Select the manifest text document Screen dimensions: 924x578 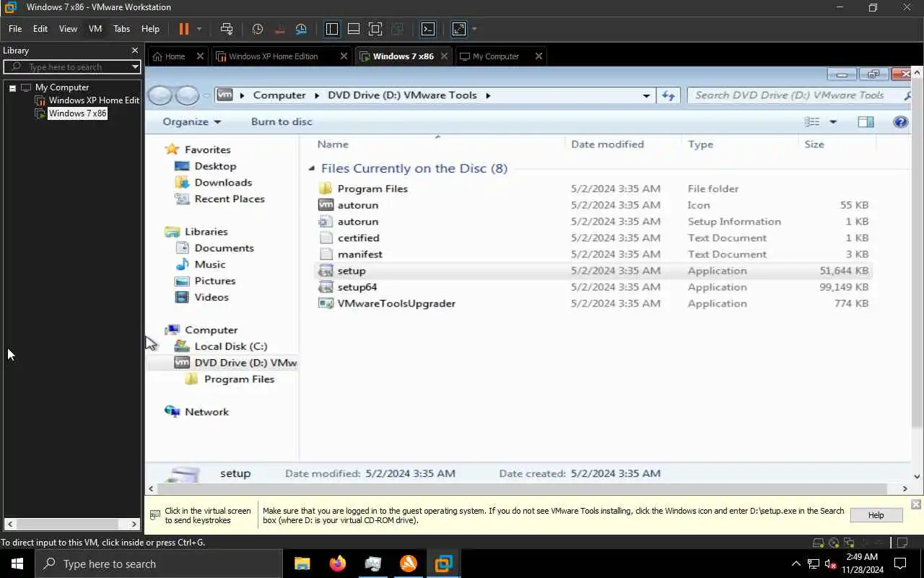593,254
